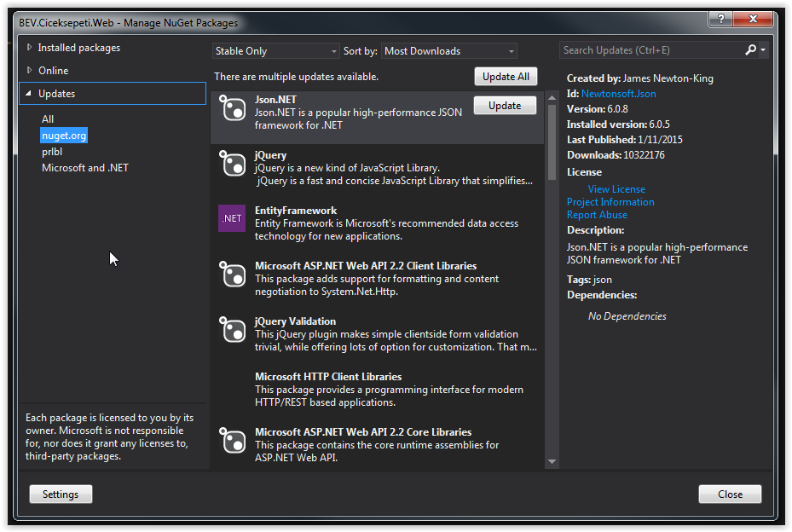Click 'There are multiple updates available.' message
The height and width of the screenshot is (532, 792).
[x=296, y=76]
